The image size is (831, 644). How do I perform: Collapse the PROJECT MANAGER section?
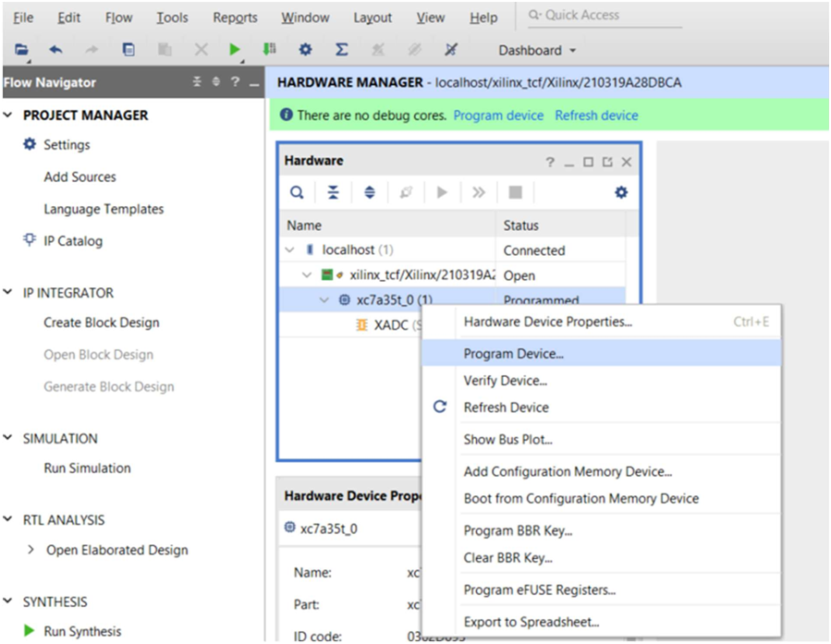click(9, 115)
